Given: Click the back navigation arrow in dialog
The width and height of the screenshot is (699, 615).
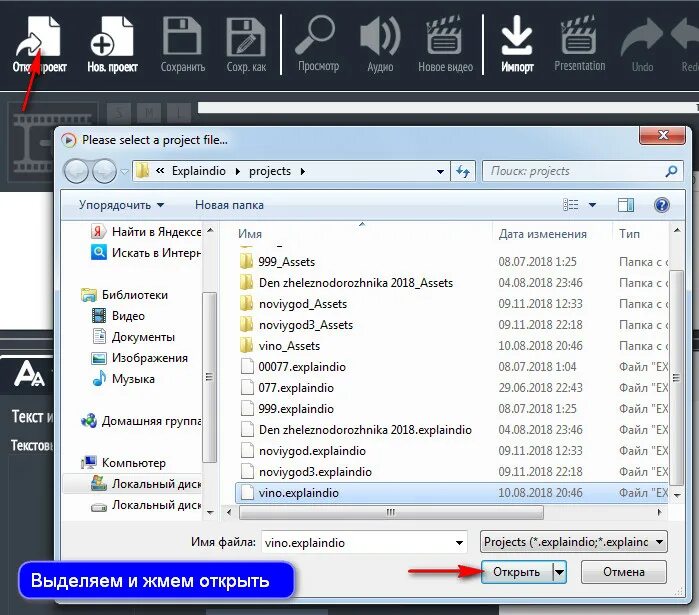Looking at the screenshot, I should 76,172.
